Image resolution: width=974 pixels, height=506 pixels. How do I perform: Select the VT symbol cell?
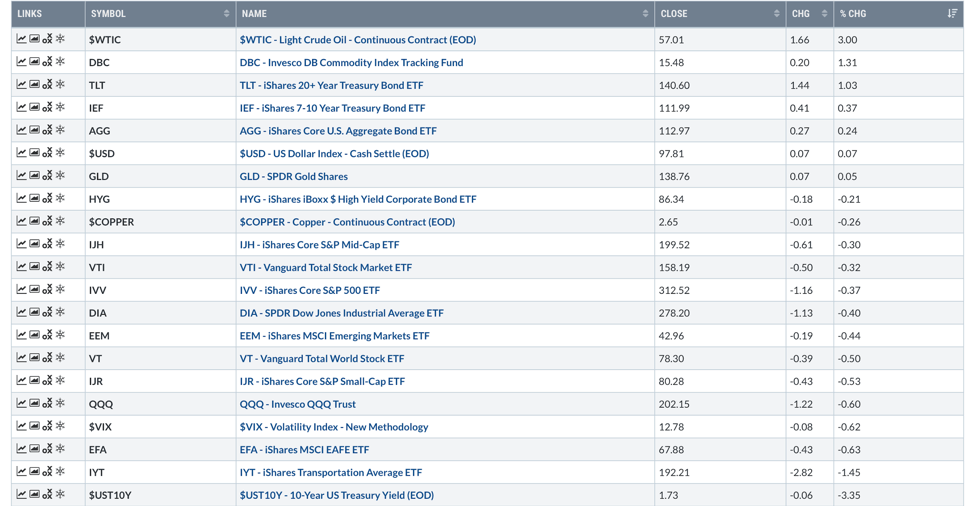pyautogui.click(x=95, y=358)
